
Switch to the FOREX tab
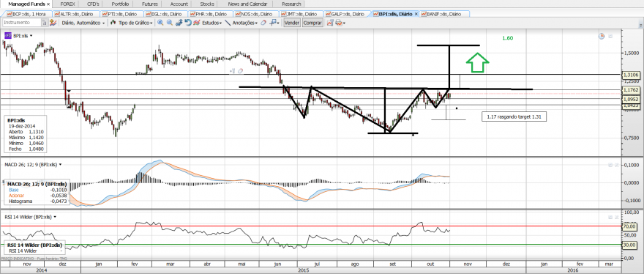68,4
